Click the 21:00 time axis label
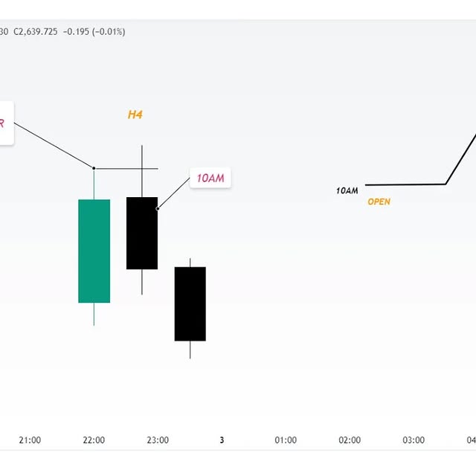476x476 pixels. 30,440
